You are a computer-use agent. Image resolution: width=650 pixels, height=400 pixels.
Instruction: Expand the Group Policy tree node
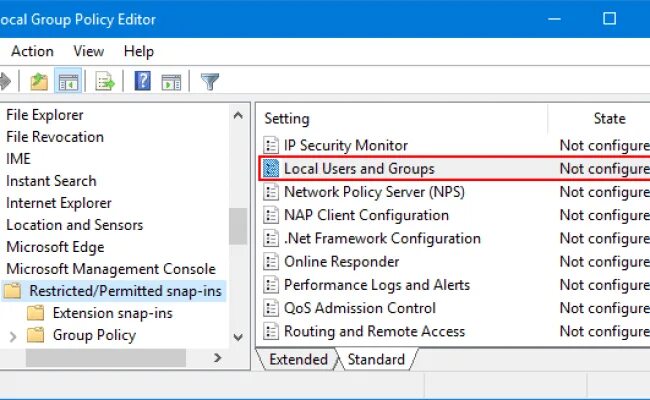click(12, 336)
